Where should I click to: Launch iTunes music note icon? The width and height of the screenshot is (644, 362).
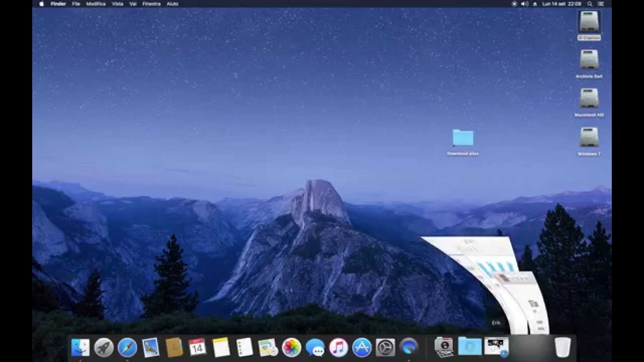coord(338,347)
